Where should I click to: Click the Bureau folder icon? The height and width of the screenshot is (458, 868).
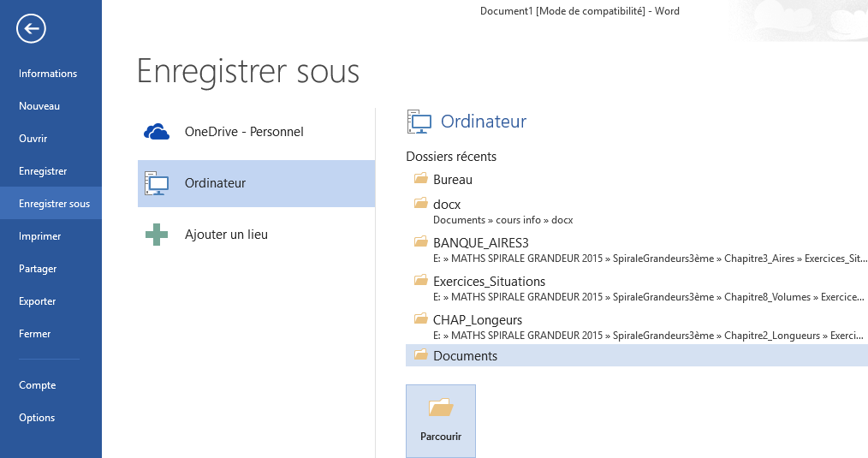pyautogui.click(x=420, y=180)
